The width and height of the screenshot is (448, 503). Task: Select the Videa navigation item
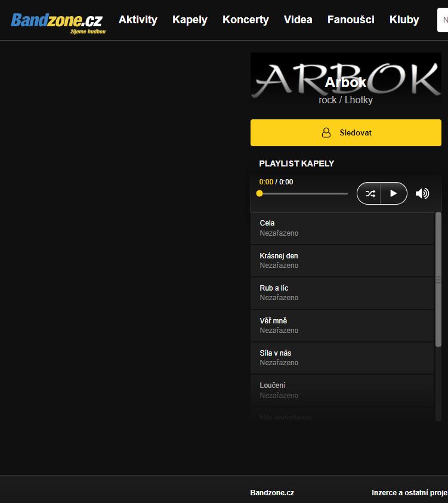(298, 20)
